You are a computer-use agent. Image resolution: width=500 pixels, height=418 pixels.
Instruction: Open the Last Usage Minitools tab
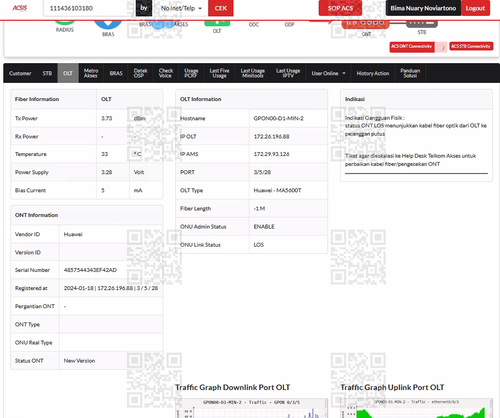coord(253,73)
